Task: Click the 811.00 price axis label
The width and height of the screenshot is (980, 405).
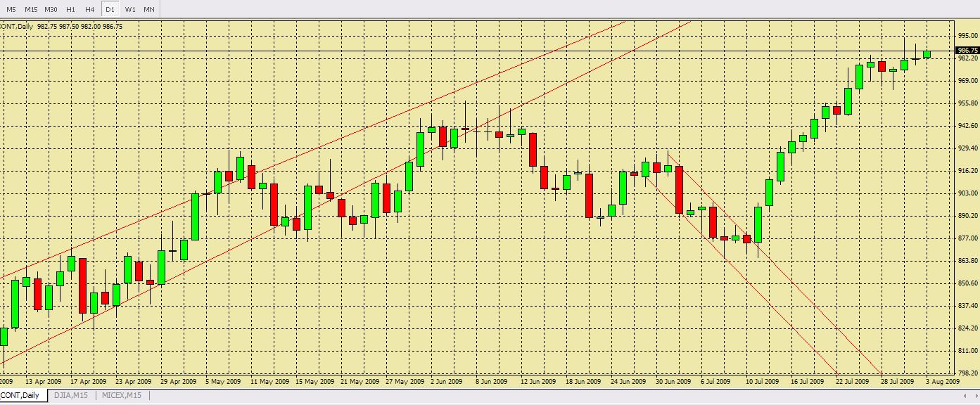Action: click(967, 351)
